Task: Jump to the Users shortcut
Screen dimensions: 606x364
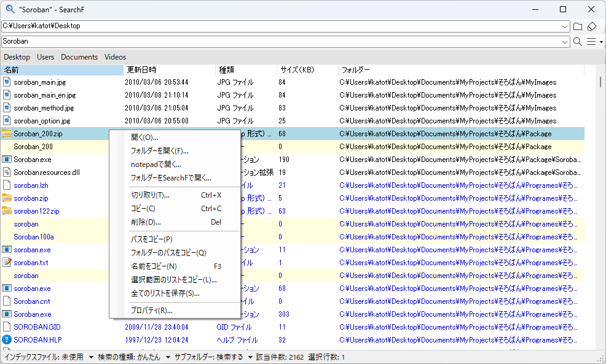Action: [x=45, y=57]
